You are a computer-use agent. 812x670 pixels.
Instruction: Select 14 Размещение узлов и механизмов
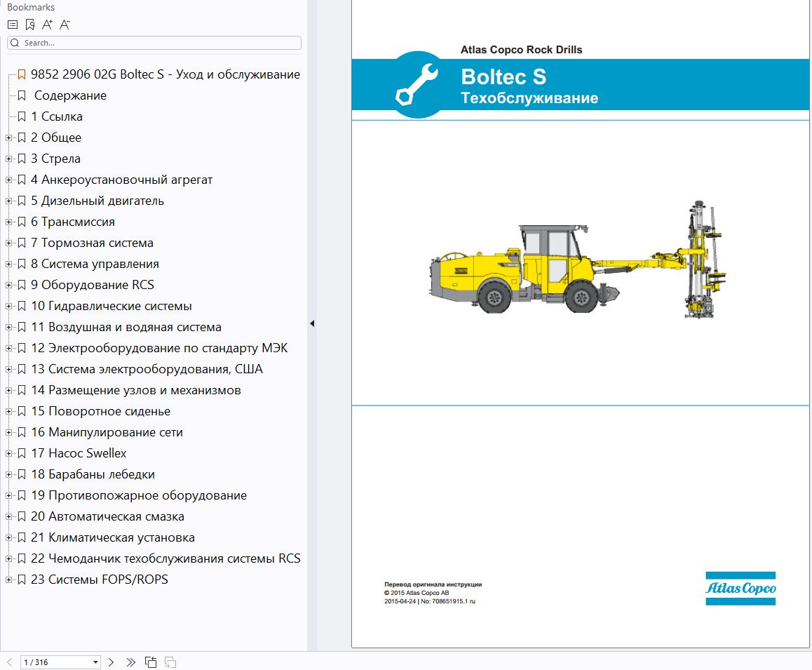pyautogui.click(x=135, y=390)
